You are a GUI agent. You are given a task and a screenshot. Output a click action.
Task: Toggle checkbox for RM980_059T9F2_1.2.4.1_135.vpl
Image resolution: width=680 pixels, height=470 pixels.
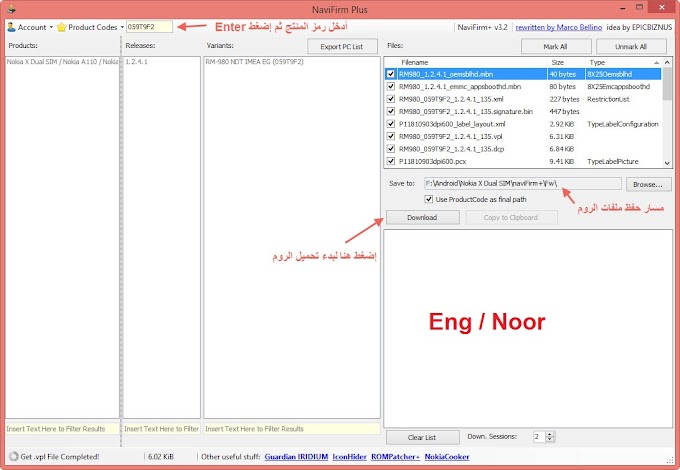pos(391,137)
